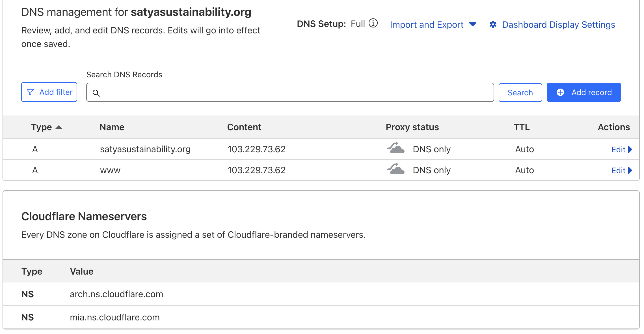Click the Actions column header
644x334 pixels.
pos(614,127)
